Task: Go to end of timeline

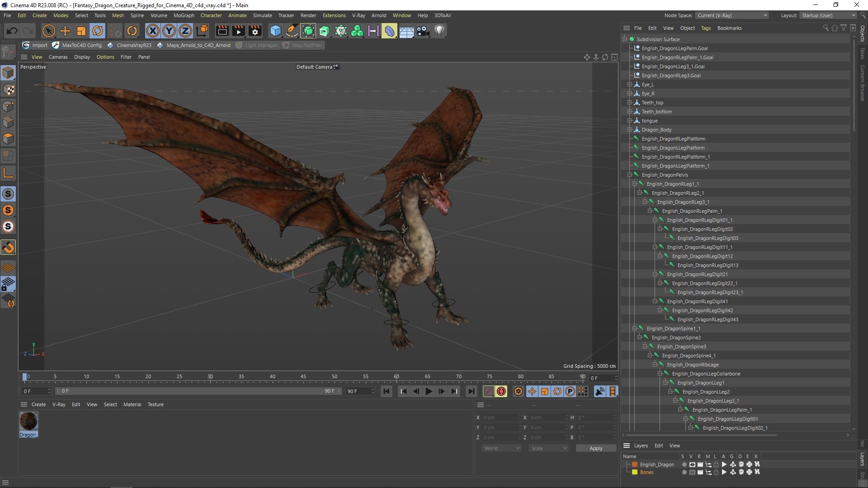Action: [471, 391]
